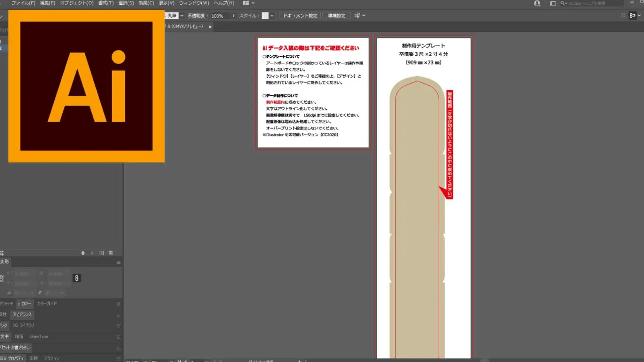
Task: Click the 環境設定 button
Action: 336,16
